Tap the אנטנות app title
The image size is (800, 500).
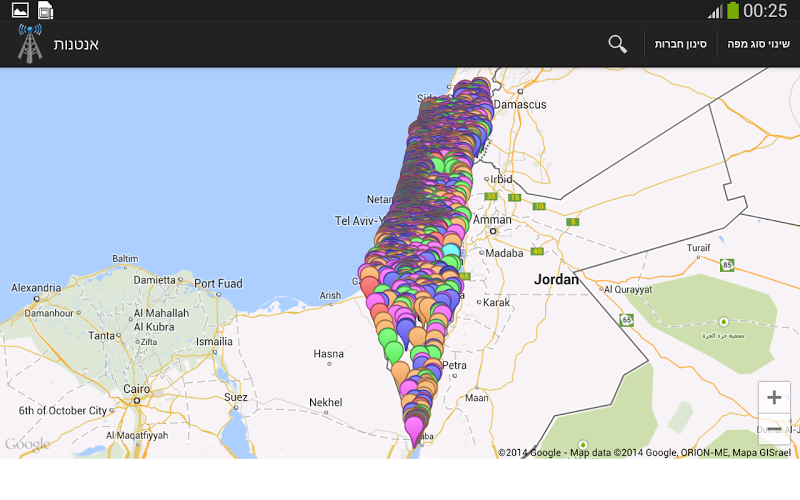coord(76,44)
